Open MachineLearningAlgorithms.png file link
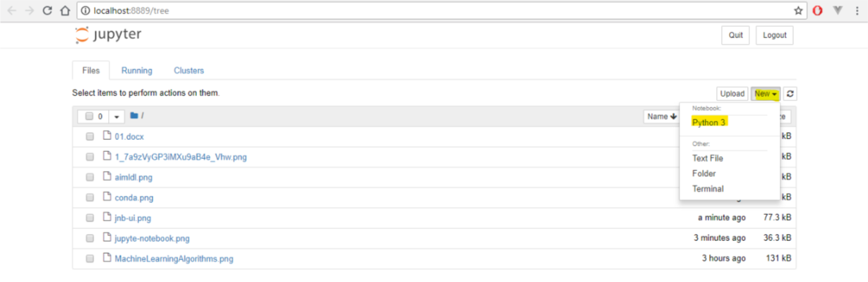This screenshot has height=282, width=868. pos(174,259)
